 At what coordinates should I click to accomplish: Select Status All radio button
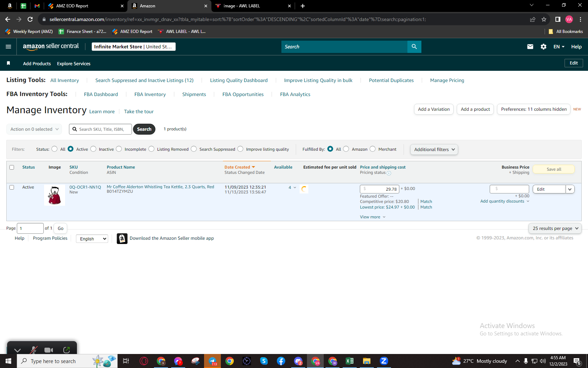tap(55, 149)
